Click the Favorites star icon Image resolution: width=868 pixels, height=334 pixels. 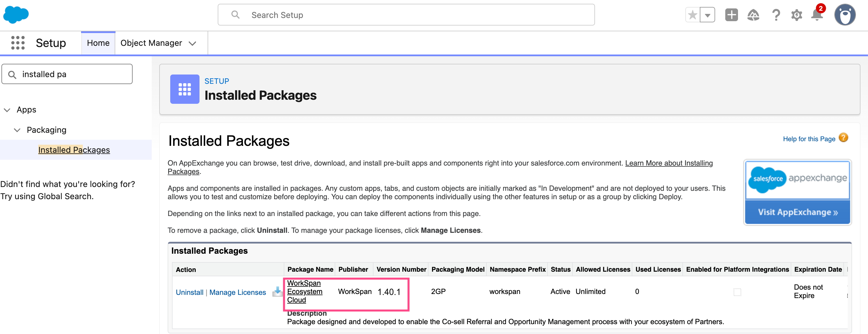(x=693, y=15)
